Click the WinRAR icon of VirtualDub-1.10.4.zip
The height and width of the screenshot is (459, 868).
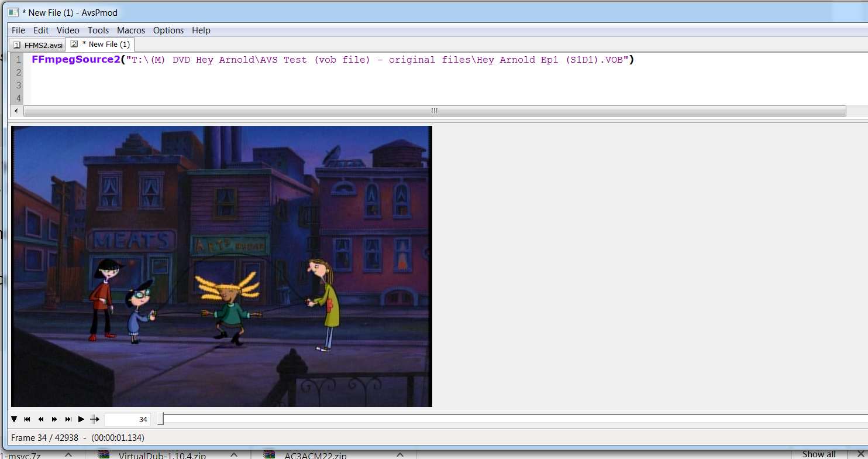104,454
